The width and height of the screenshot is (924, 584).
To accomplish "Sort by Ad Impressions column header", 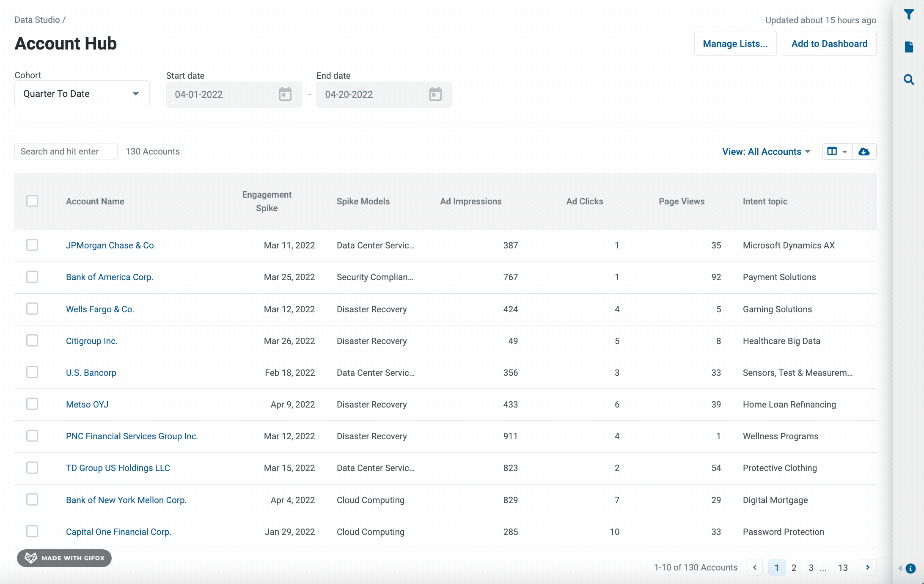I will tap(471, 201).
